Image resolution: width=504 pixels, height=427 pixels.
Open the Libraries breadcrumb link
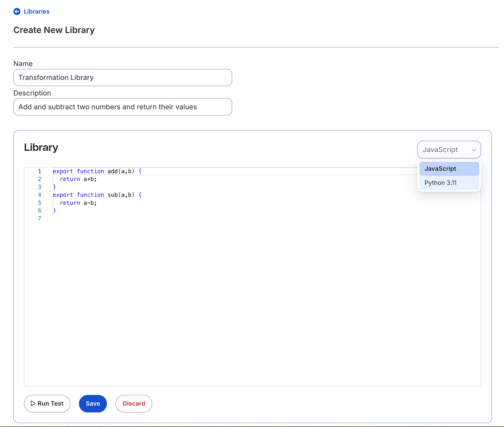(x=36, y=11)
